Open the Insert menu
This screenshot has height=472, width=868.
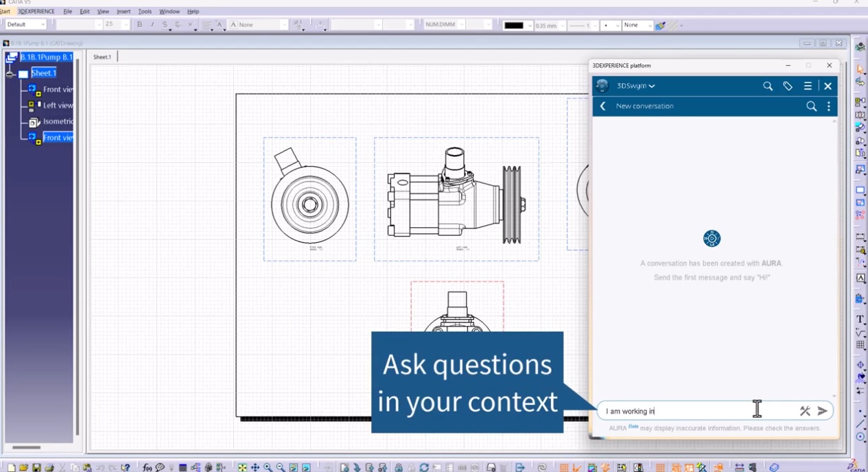click(124, 12)
